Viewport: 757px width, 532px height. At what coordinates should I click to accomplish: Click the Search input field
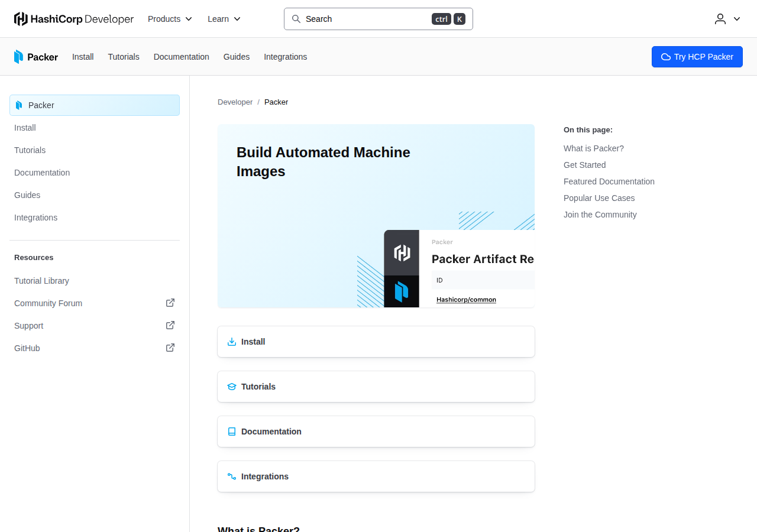point(378,19)
